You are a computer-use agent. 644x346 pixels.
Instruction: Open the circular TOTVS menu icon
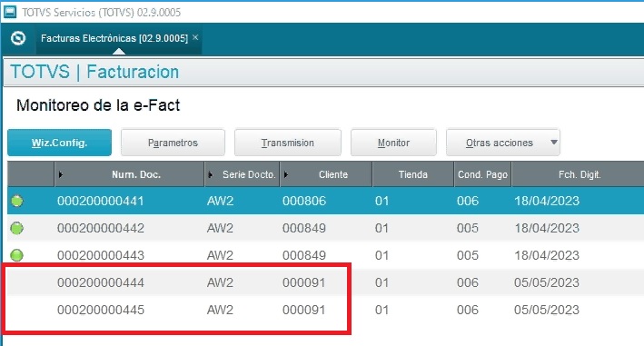[18, 38]
